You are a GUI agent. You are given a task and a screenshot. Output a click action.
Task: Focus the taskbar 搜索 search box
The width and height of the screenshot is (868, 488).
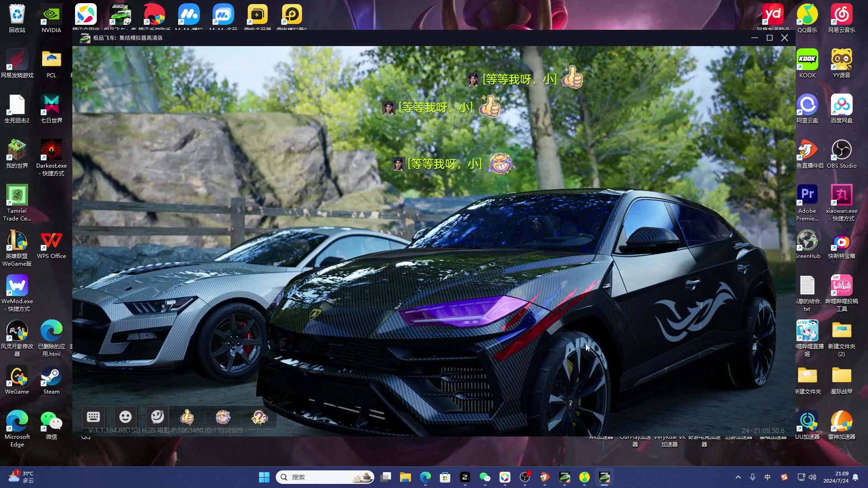325,477
